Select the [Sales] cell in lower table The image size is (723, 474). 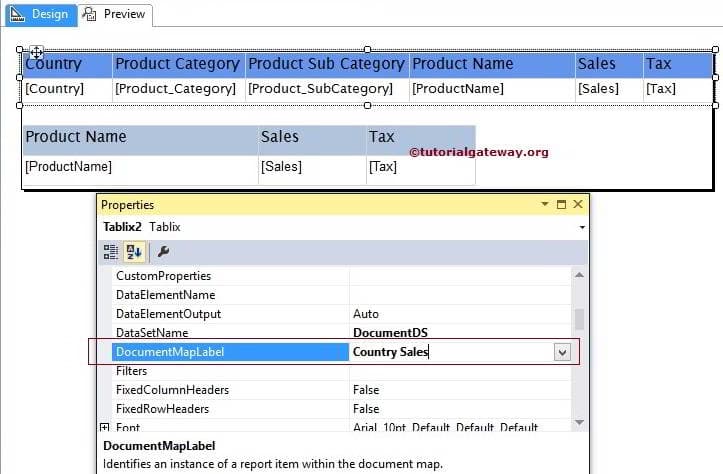point(312,169)
